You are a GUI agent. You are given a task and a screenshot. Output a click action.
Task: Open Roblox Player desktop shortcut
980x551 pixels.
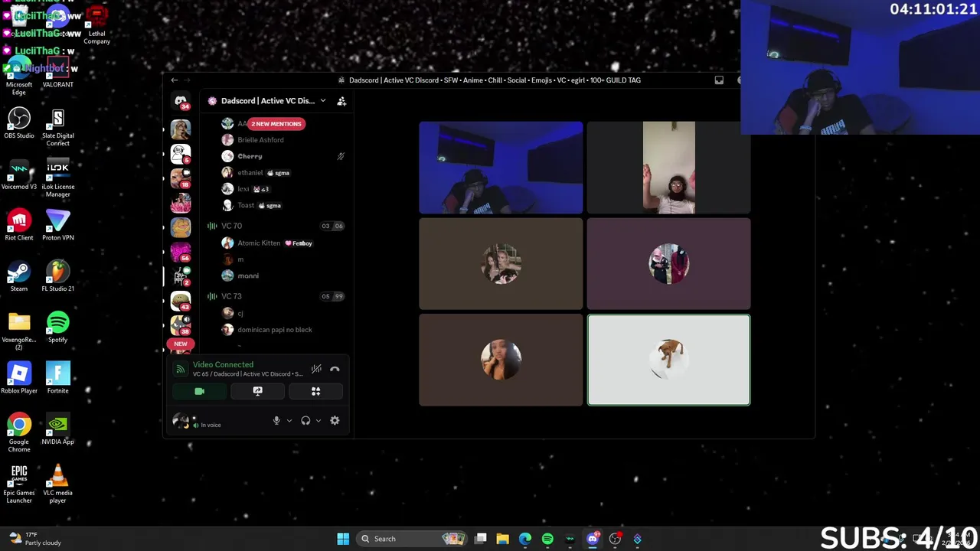pyautogui.click(x=19, y=378)
